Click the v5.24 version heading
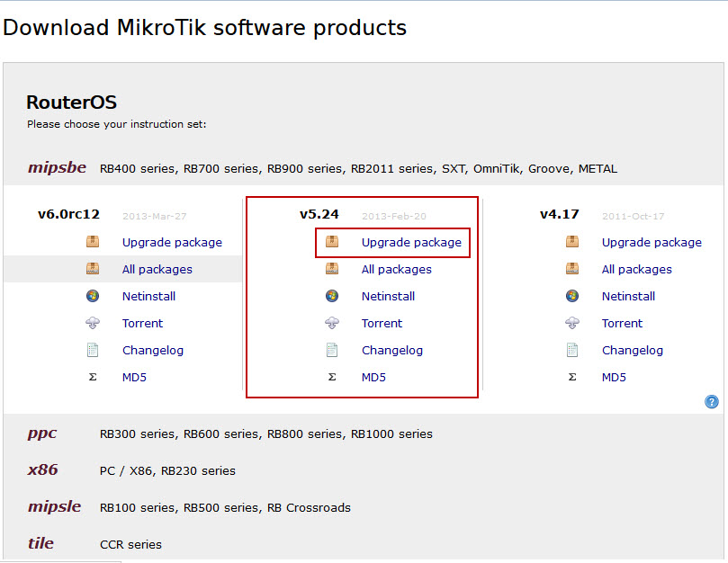 pos(319,214)
